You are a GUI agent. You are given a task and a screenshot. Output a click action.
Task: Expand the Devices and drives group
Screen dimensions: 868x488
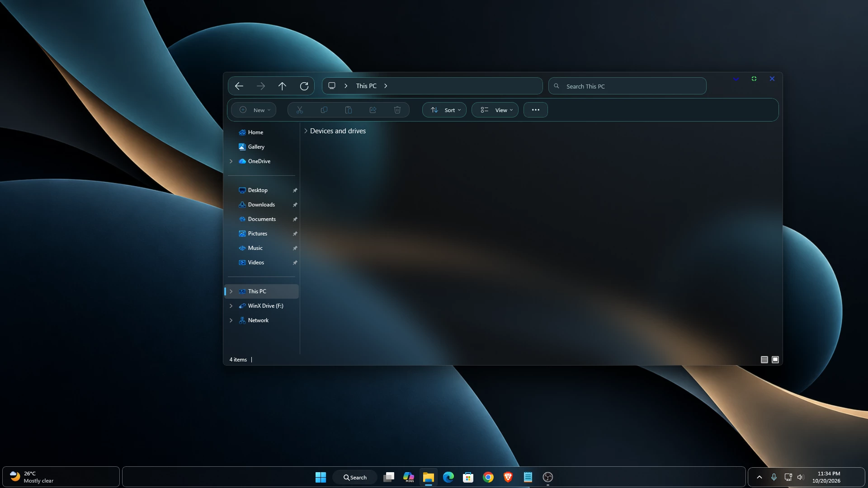pos(306,131)
